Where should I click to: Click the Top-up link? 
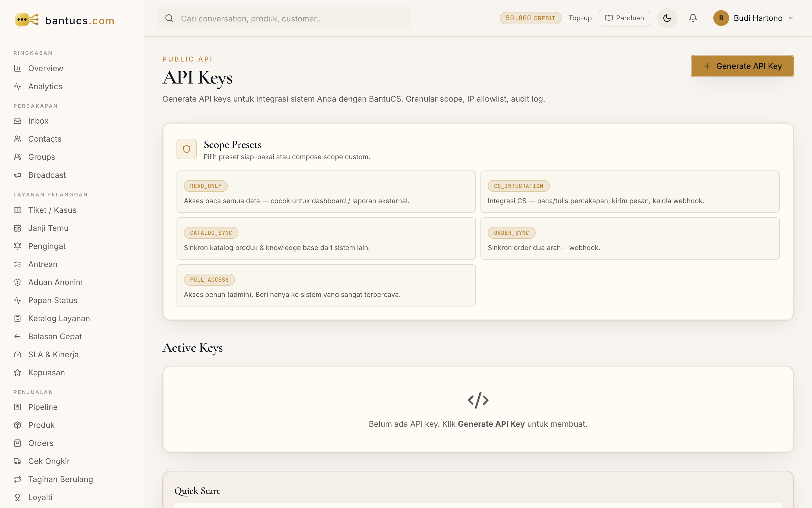580,18
